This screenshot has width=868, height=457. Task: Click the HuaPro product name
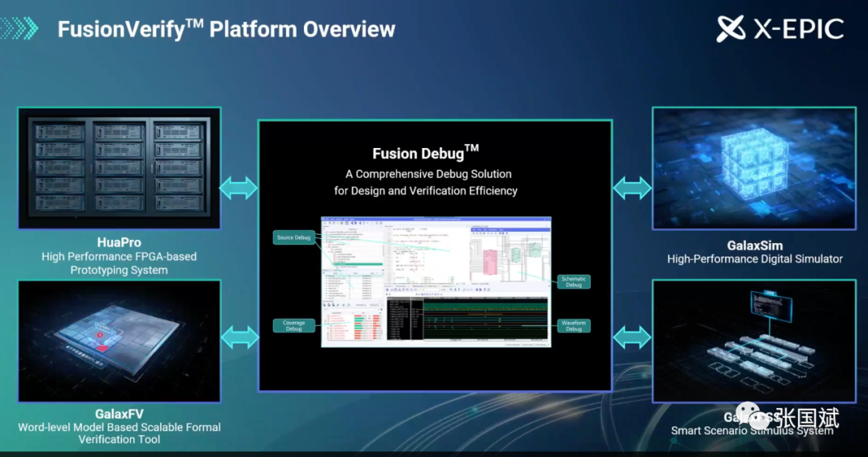(x=119, y=243)
